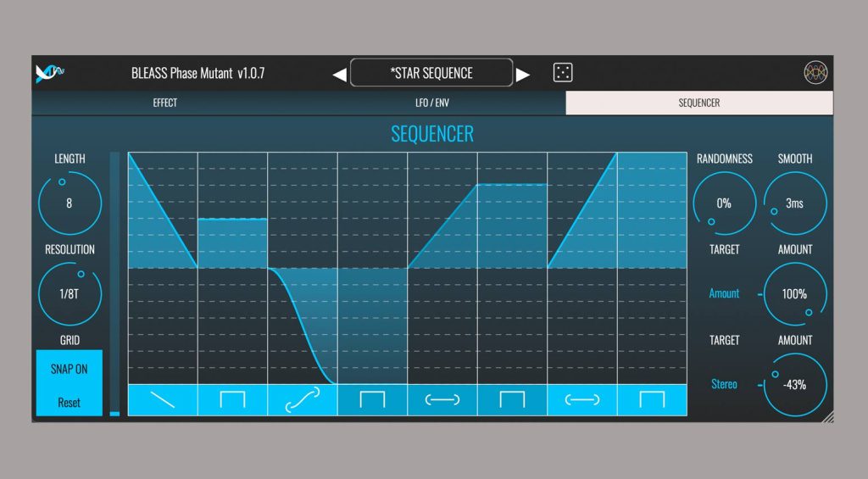The image size is (868, 479).
Task: Click the SMOOTH knob showing 3ms
Action: coord(795,203)
